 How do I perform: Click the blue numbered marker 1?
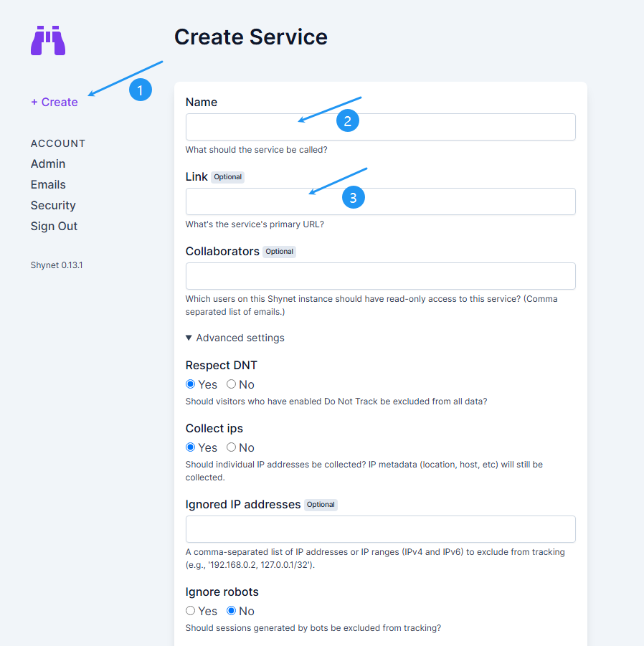pyautogui.click(x=141, y=90)
